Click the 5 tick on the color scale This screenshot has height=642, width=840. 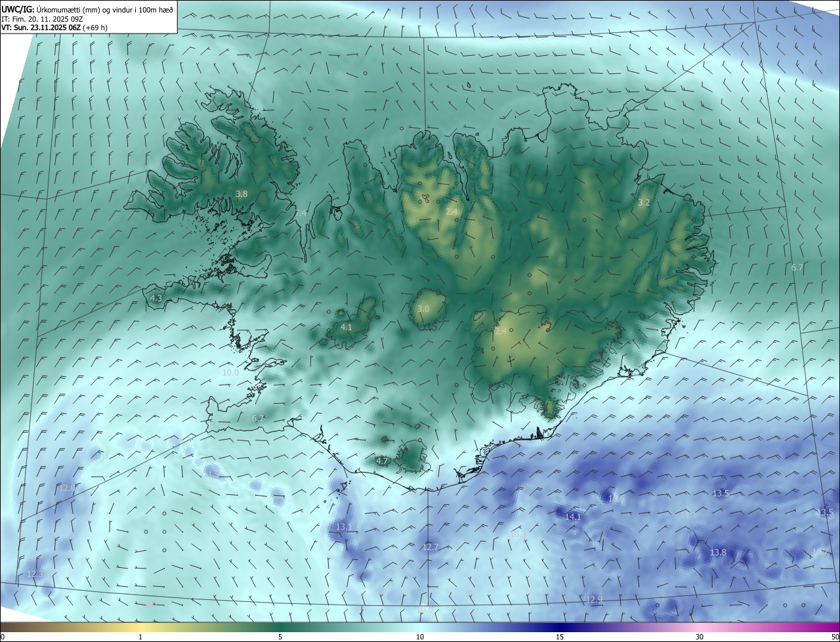280,637
